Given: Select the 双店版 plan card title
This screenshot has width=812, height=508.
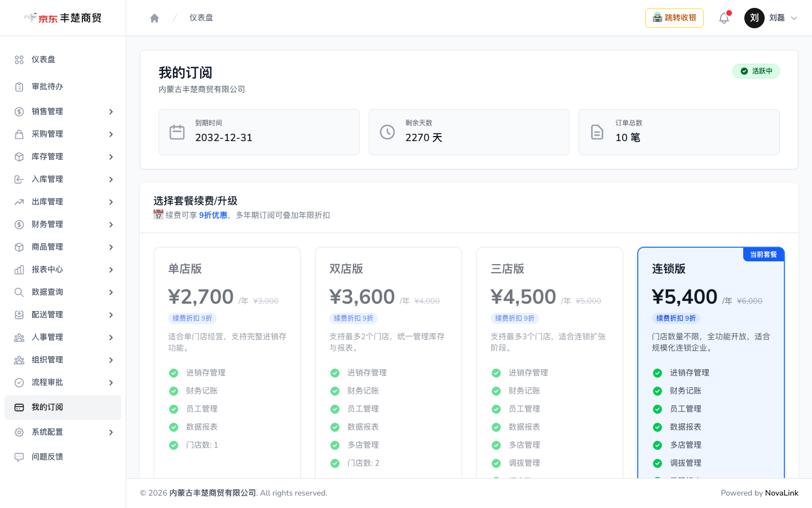Looking at the screenshot, I should coord(346,269).
